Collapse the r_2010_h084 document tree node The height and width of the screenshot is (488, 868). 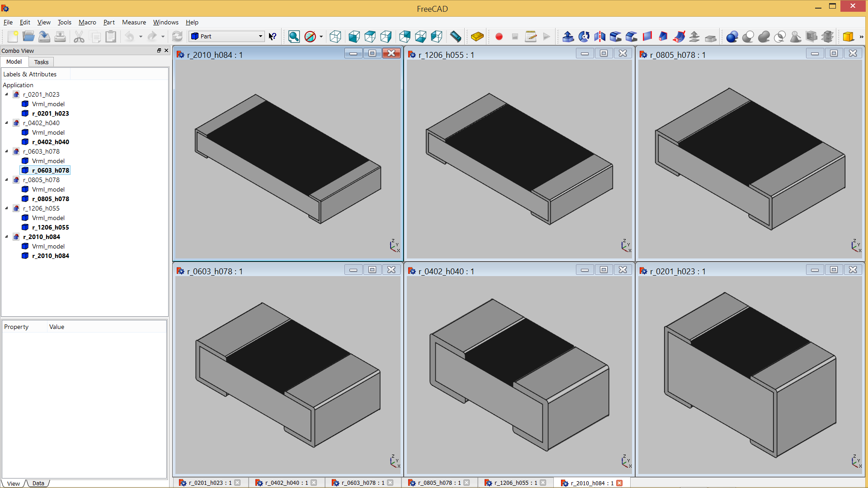(7, 237)
